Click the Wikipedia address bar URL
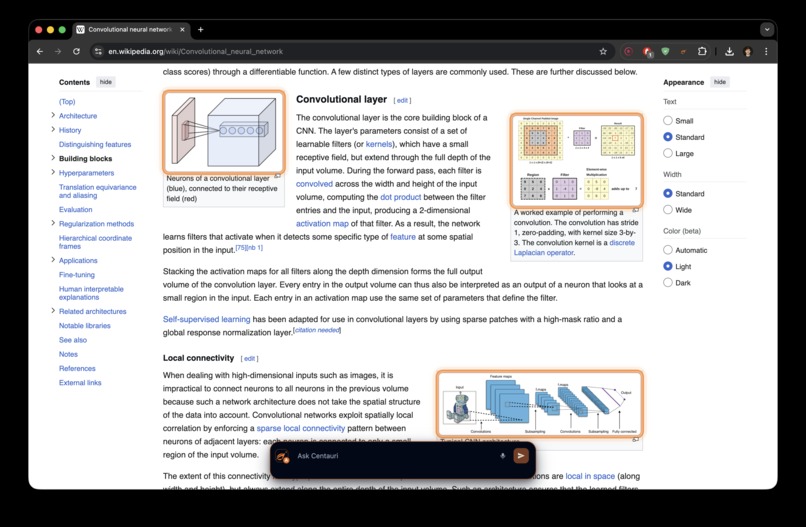806x527 pixels. pos(195,51)
